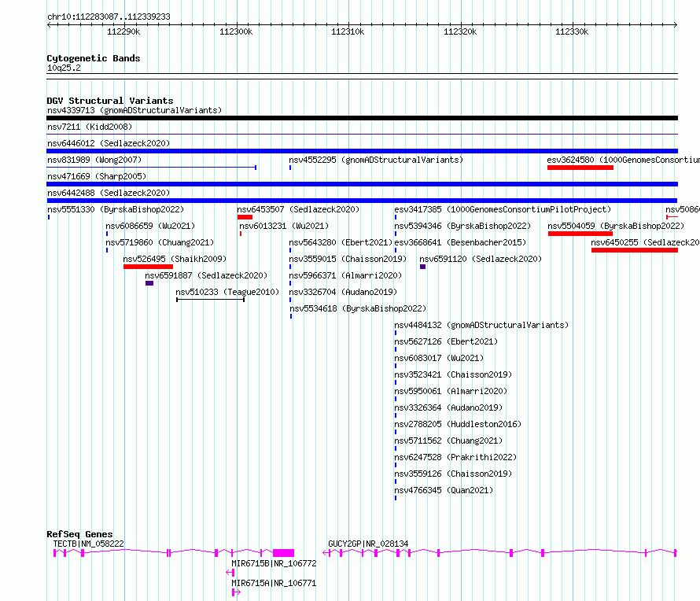Click nsv3326704 (Audano2019) label
Screen dimensions: 700x601
[x=343, y=292]
